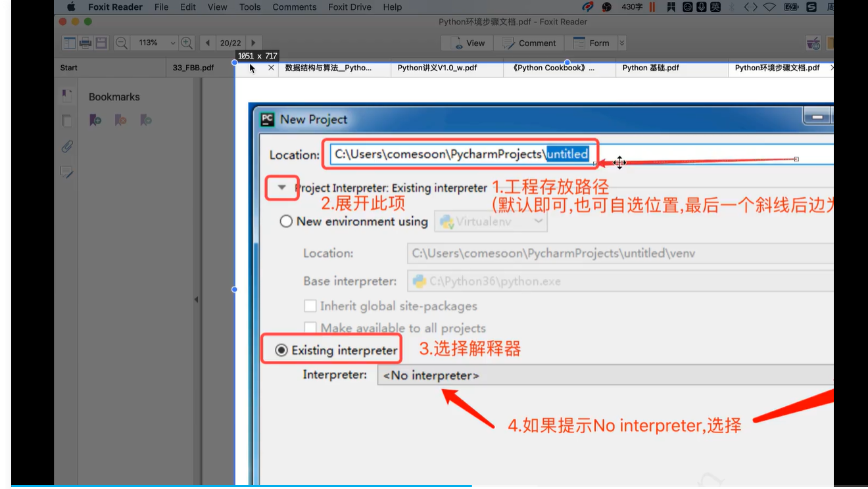Click the 英 input method icon
868x489 pixels.
(x=715, y=7)
